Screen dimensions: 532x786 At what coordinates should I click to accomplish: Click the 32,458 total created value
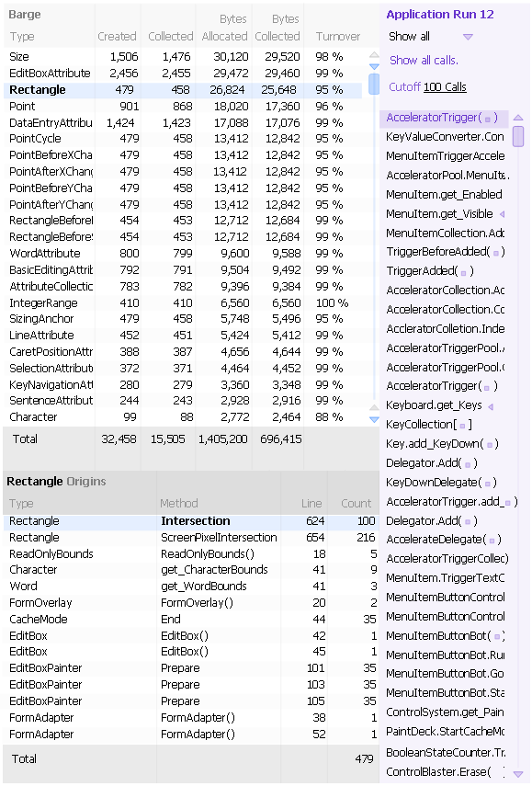(119, 439)
